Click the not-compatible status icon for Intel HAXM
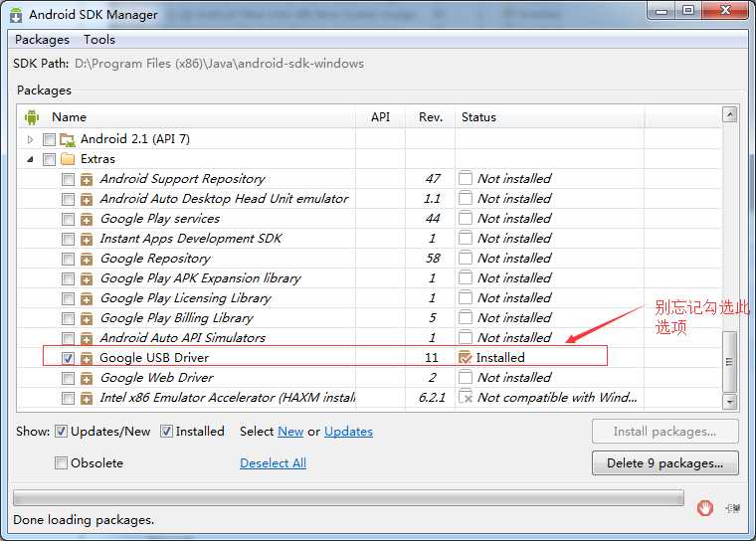This screenshot has width=756, height=541. coord(466,397)
